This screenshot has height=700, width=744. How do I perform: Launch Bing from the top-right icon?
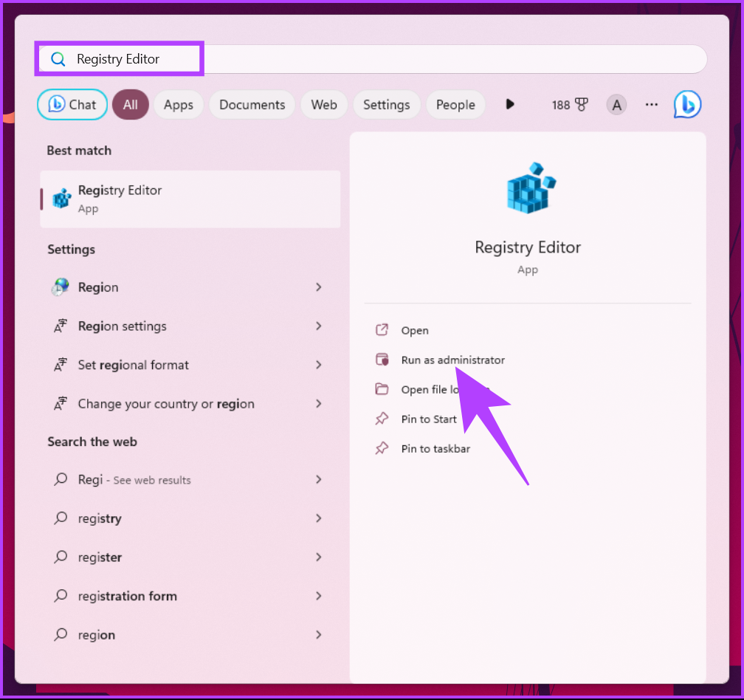click(x=687, y=104)
